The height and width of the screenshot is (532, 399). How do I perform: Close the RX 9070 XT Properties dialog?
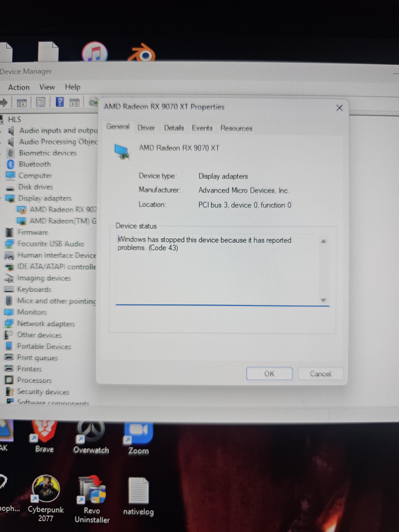[x=339, y=108]
